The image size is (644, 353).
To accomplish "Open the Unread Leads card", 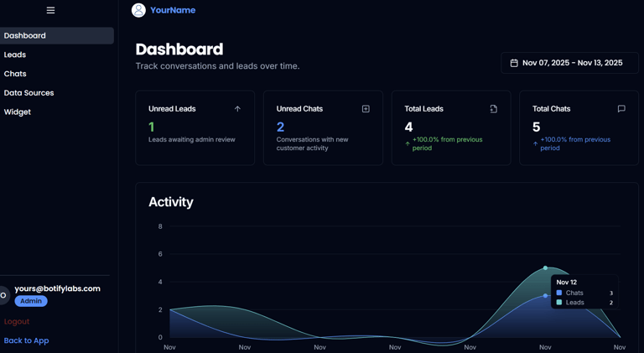I will 195,128.
